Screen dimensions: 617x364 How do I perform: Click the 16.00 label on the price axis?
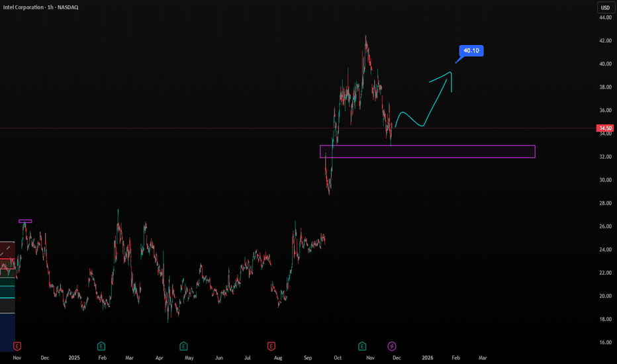pos(604,342)
